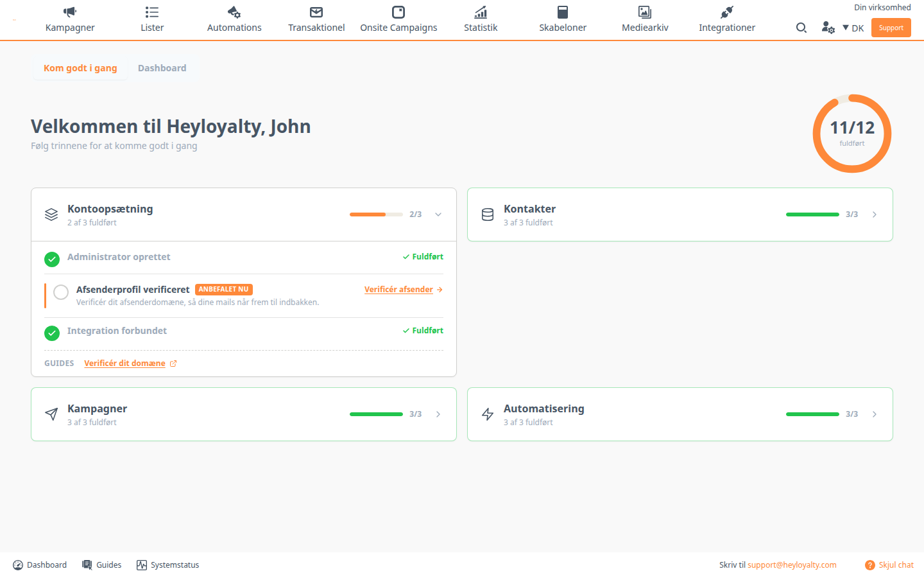Open the DK language dropdown

[x=853, y=28]
